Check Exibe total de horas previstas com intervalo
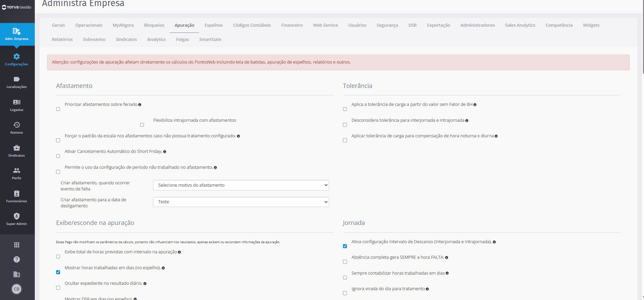 click(x=58, y=257)
